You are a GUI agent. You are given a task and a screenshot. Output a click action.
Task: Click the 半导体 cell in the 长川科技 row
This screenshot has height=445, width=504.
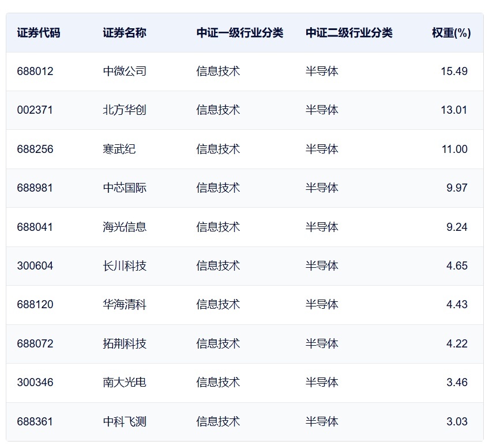322,265
